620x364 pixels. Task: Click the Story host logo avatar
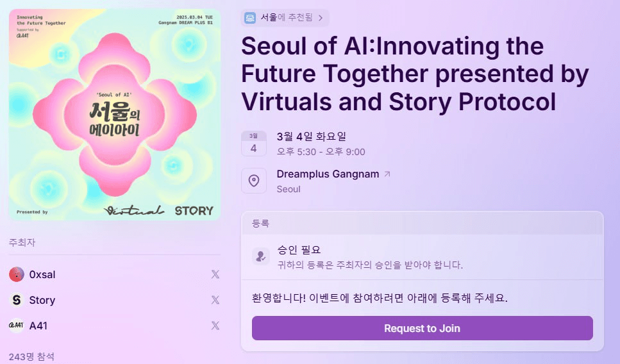pyautogui.click(x=17, y=300)
